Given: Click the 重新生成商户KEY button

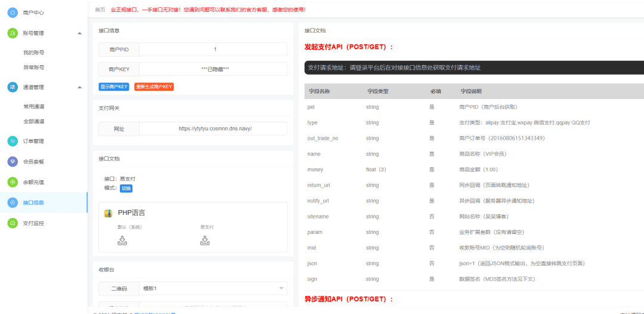Looking at the screenshot, I should click(154, 87).
